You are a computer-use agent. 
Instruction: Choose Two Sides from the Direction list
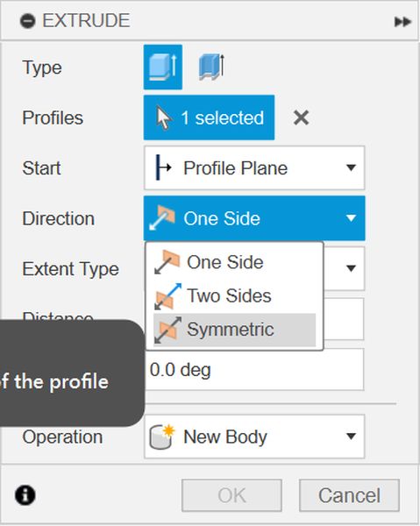pyautogui.click(x=234, y=296)
